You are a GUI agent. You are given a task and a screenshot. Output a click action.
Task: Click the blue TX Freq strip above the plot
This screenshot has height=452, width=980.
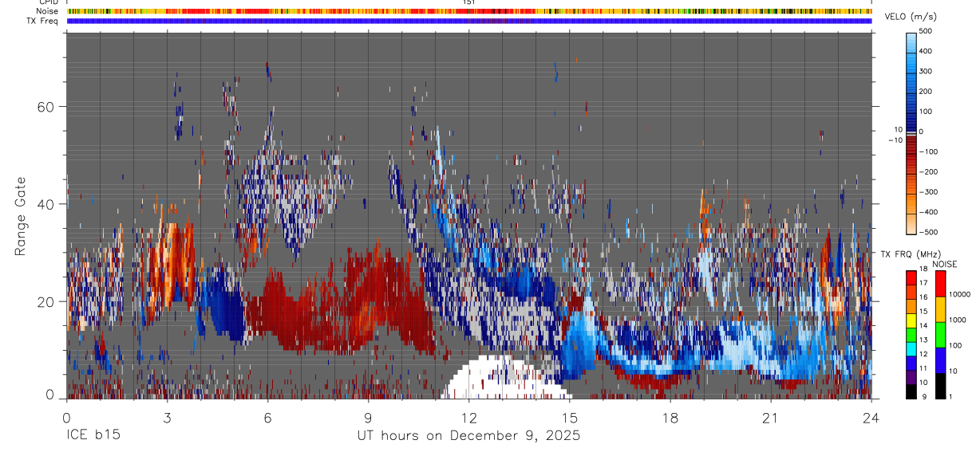click(469, 22)
